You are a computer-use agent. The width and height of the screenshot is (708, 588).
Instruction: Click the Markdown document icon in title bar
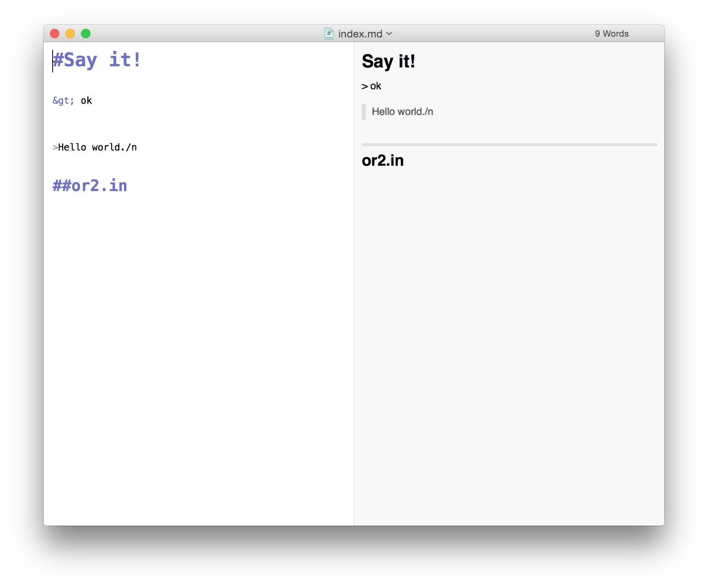tap(329, 34)
